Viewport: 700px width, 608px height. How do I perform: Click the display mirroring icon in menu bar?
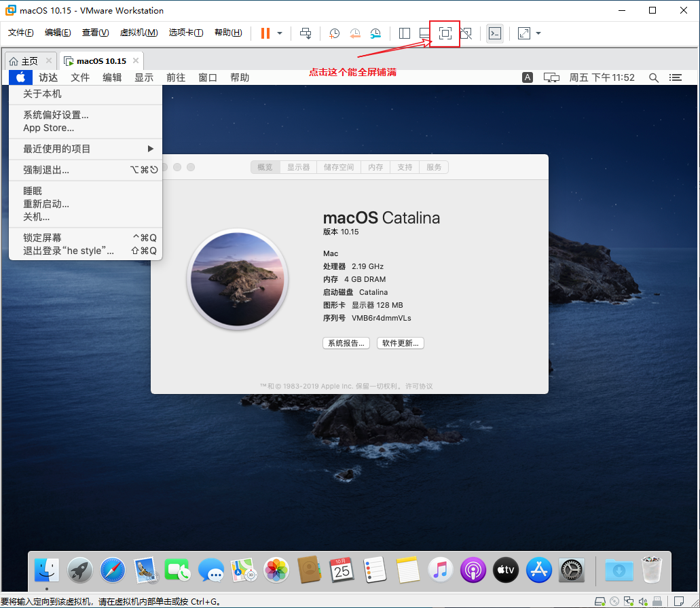click(x=551, y=77)
